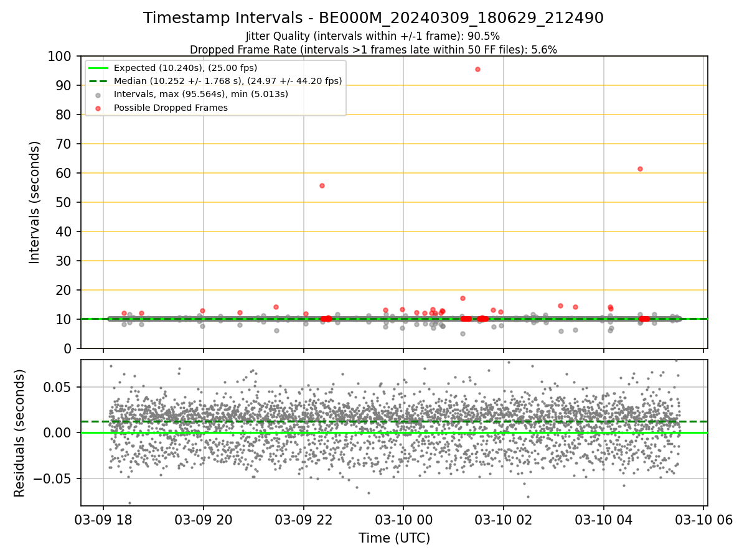Click the '0.00' tick on the residuals axis
Image resolution: width=747 pixels, height=560 pixels.
click(x=57, y=433)
